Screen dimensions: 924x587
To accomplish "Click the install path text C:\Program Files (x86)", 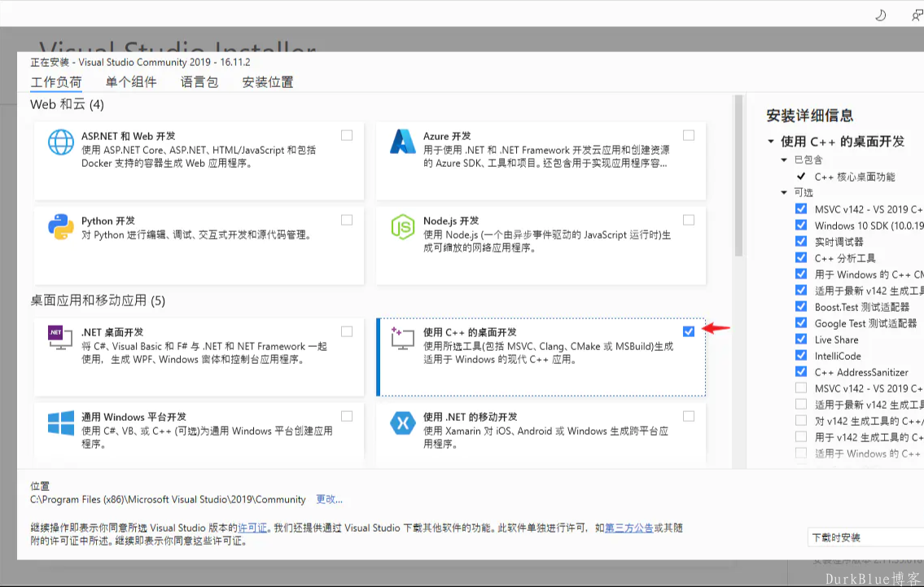I will [x=168, y=499].
